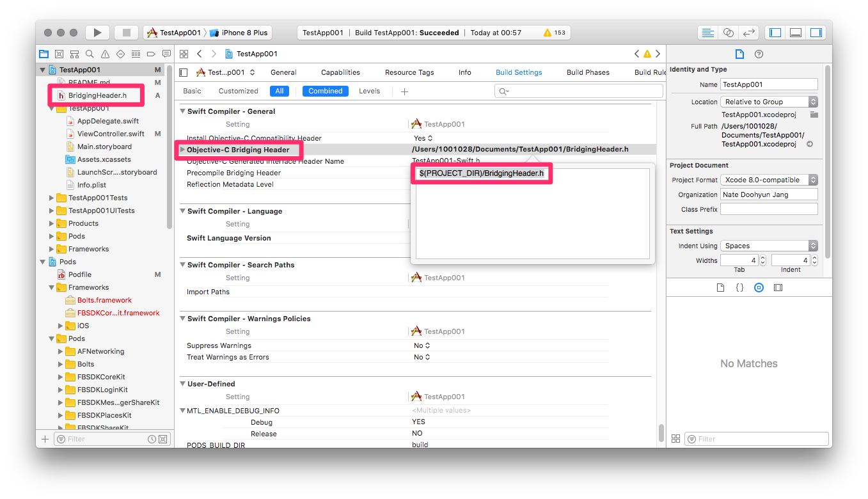The image size is (868, 499).
Task: Open the Capabilities tab
Action: (x=340, y=72)
